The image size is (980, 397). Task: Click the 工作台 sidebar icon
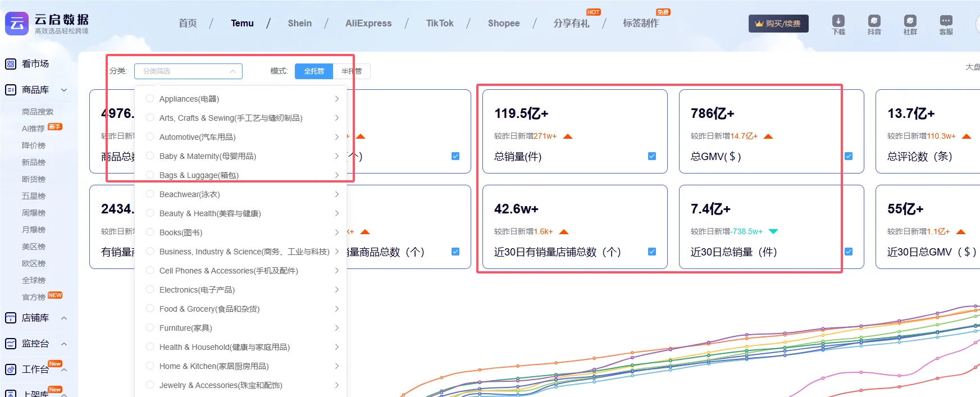click(x=11, y=369)
